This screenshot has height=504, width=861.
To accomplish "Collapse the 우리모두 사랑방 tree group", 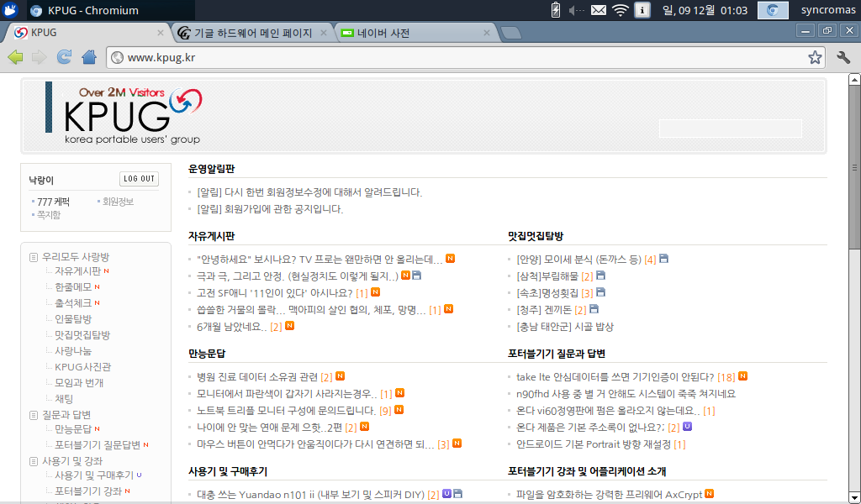I will click(x=34, y=257).
